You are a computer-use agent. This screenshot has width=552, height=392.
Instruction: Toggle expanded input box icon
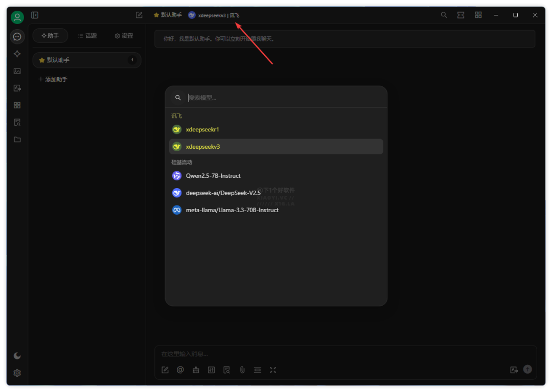click(x=273, y=370)
